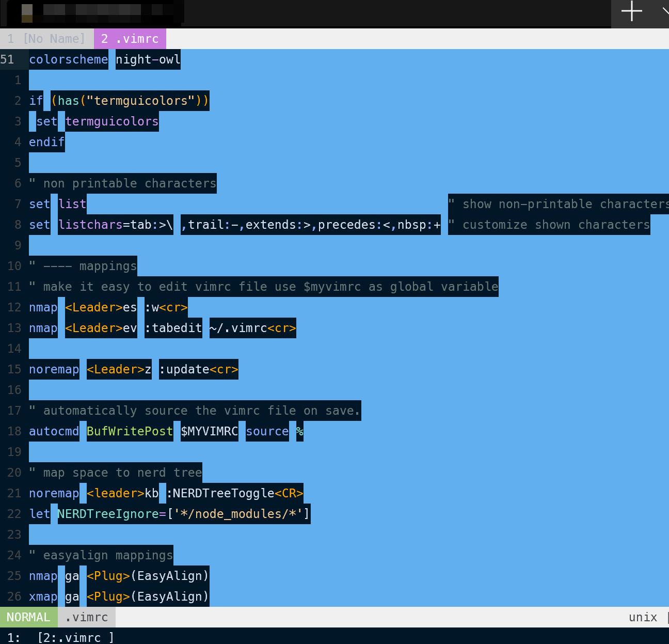Click ~/.vimrc<cr> path
The height and width of the screenshot is (644, 669).
pos(253,328)
